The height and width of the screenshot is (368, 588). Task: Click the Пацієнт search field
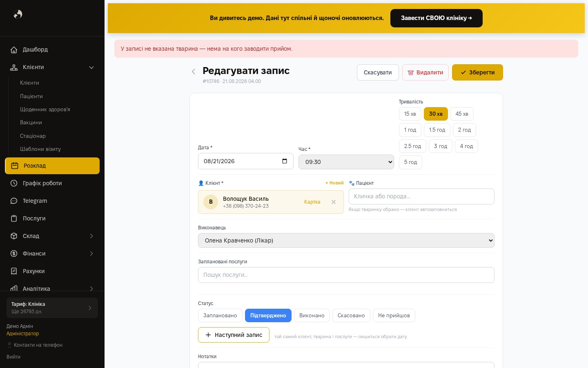[421, 196]
